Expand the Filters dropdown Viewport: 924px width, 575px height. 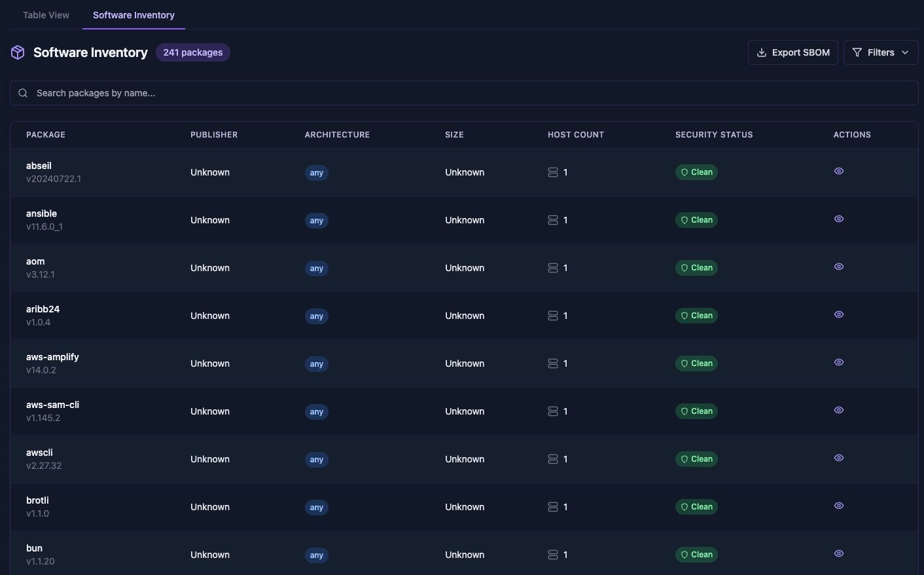point(880,52)
